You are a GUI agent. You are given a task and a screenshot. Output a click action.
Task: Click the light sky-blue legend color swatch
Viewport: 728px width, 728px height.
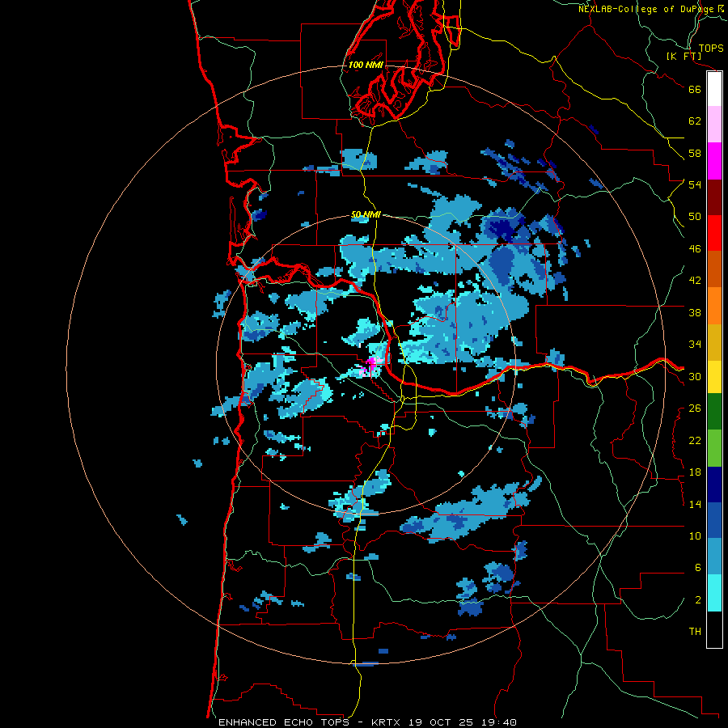(714, 557)
